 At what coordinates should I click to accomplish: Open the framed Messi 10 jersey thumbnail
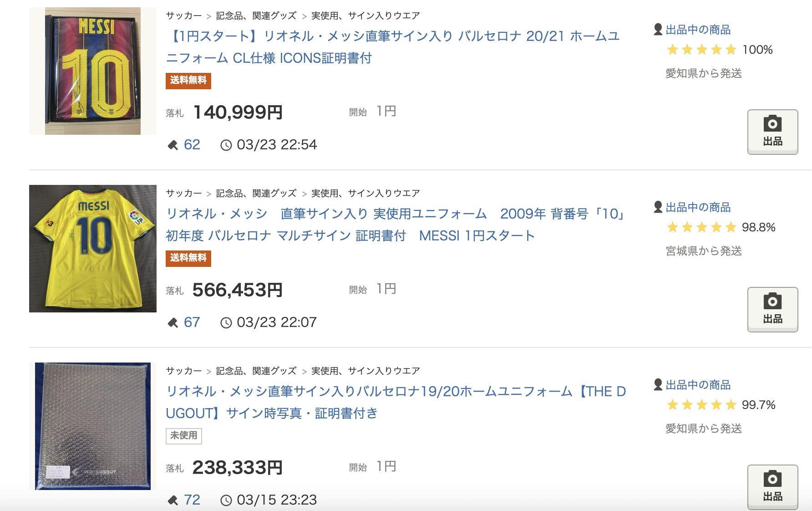point(93,71)
